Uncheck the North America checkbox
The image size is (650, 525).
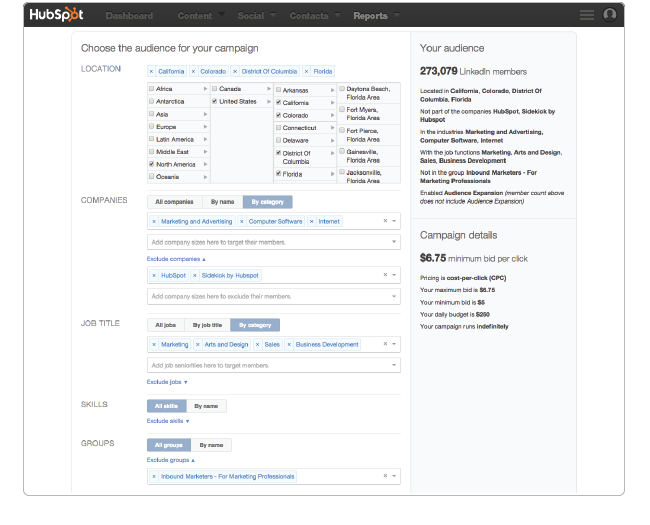151,164
